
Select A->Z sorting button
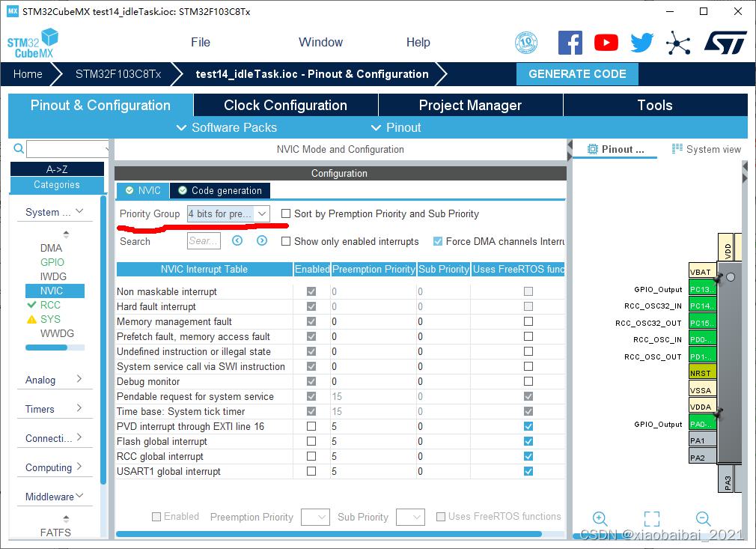pos(57,169)
